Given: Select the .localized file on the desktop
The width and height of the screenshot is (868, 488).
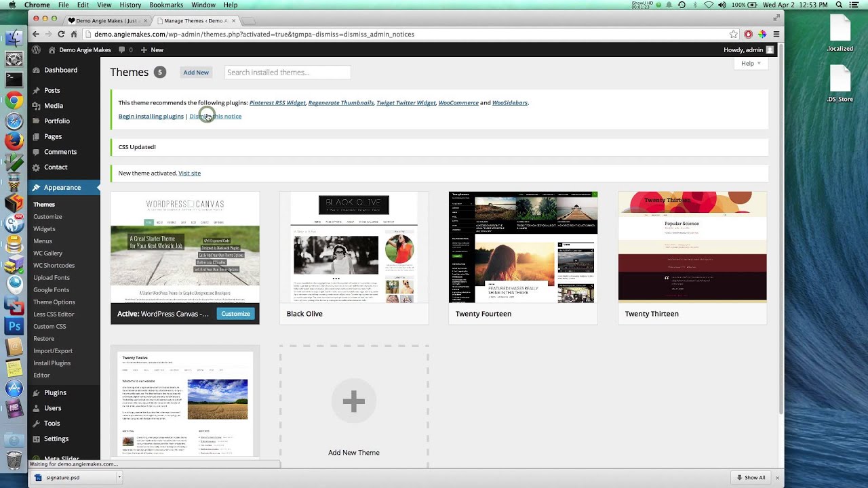Looking at the screenshot, I should click(840, 34).
